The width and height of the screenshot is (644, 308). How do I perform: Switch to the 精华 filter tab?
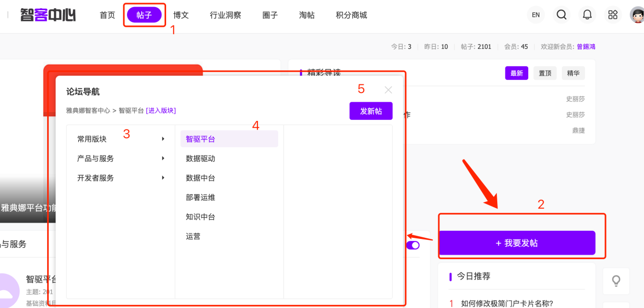pyautogui.click(x=573, y=73)
